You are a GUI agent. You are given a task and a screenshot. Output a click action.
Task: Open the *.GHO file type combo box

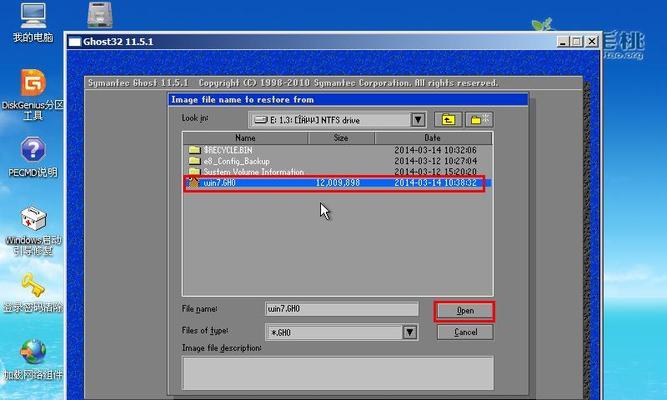pos(342,332)
